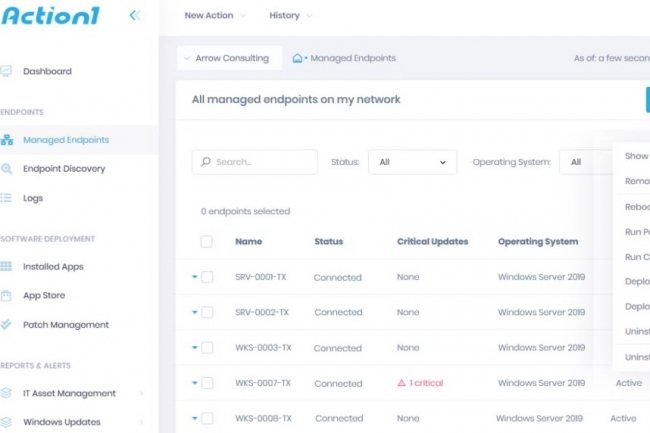
Task: Open the Dashboard icon in sidebar
Action: (x=7, y=71)
